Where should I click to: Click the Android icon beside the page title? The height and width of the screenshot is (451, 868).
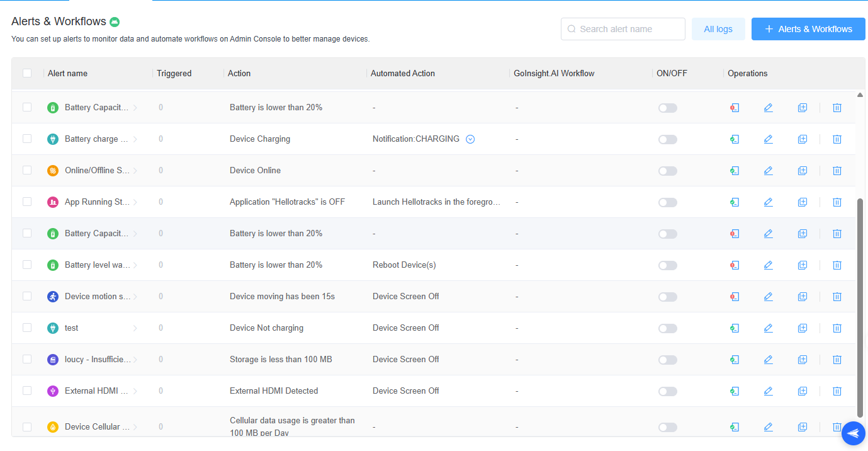pos(115,22)
